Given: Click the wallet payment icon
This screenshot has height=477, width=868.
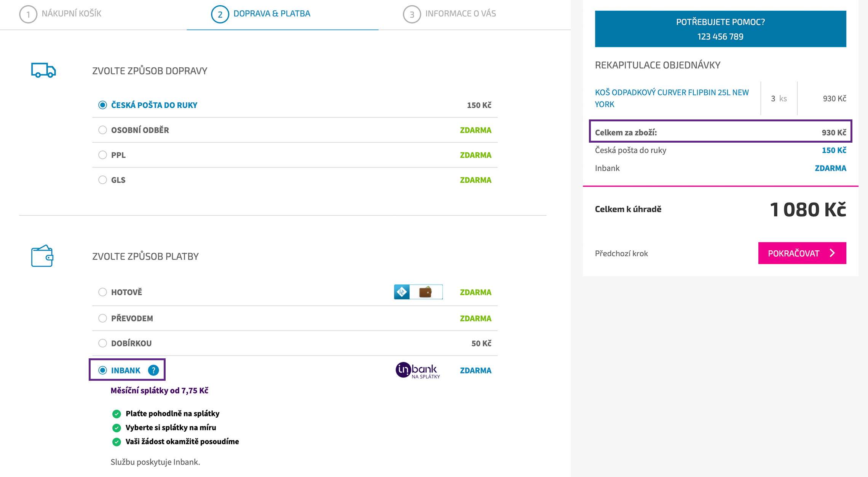Looking at the screenshot, I should click(42, 256).
